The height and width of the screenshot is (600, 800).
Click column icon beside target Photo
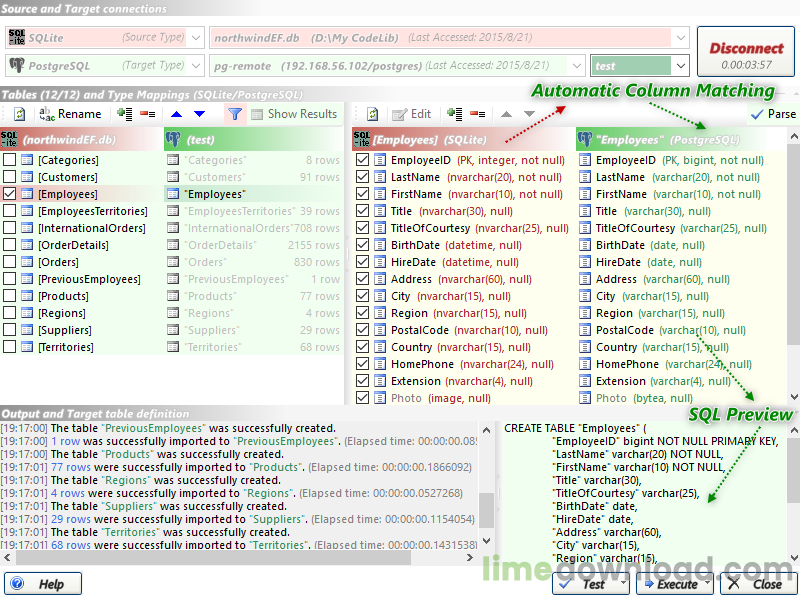coord(585,398)
